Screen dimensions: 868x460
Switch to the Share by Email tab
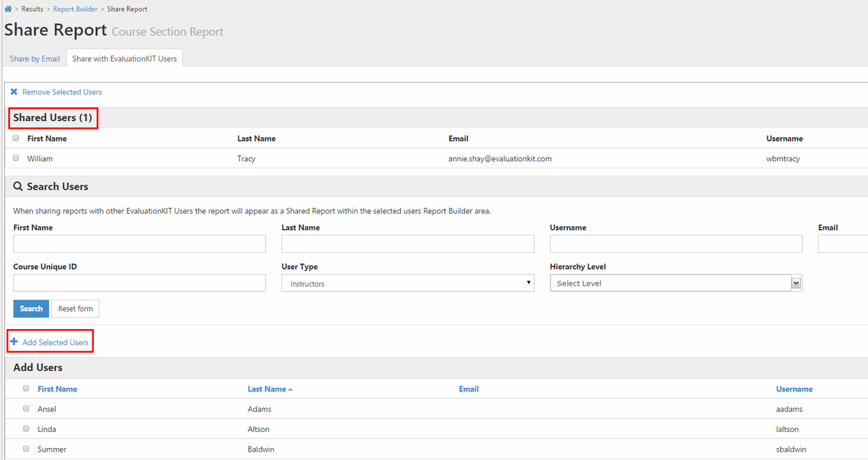click(x=35, y=59)
